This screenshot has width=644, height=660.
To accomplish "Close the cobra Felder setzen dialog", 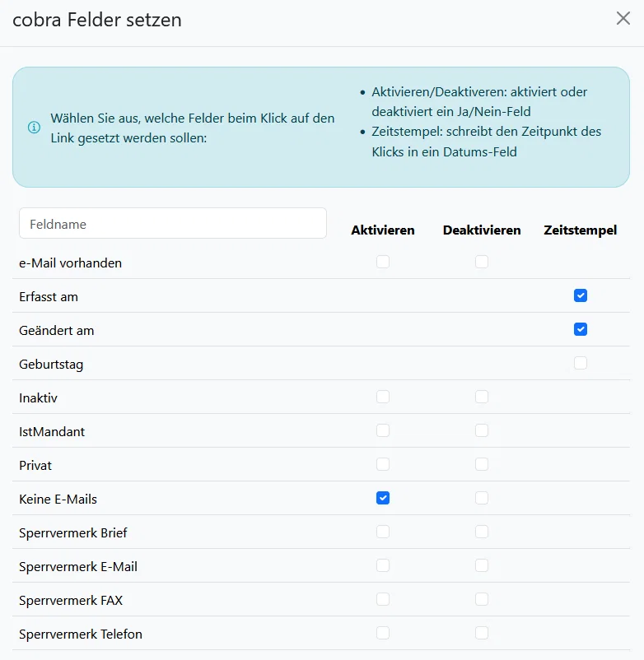I will [623, 19].
